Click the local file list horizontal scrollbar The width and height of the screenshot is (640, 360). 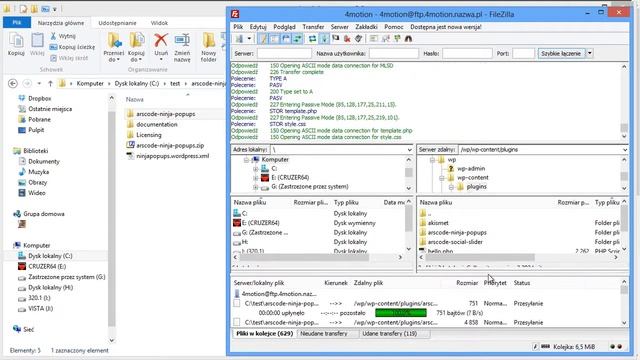coord(304,257)
